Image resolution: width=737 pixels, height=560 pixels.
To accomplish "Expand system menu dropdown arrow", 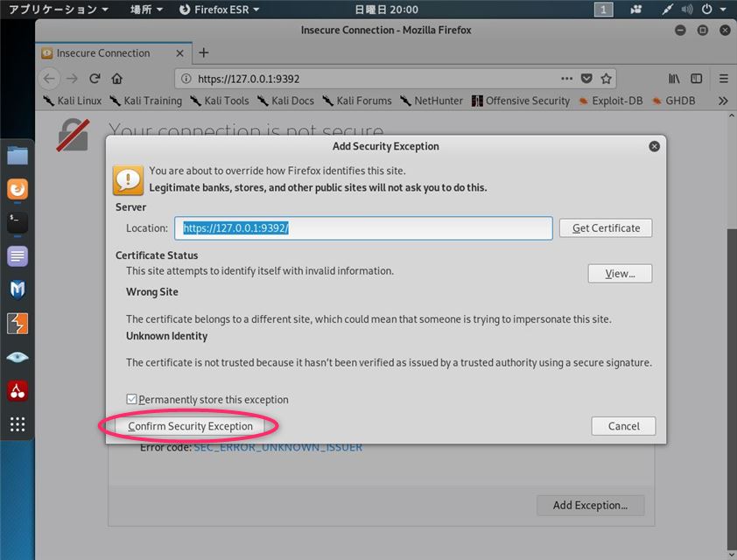I will 723,10.
